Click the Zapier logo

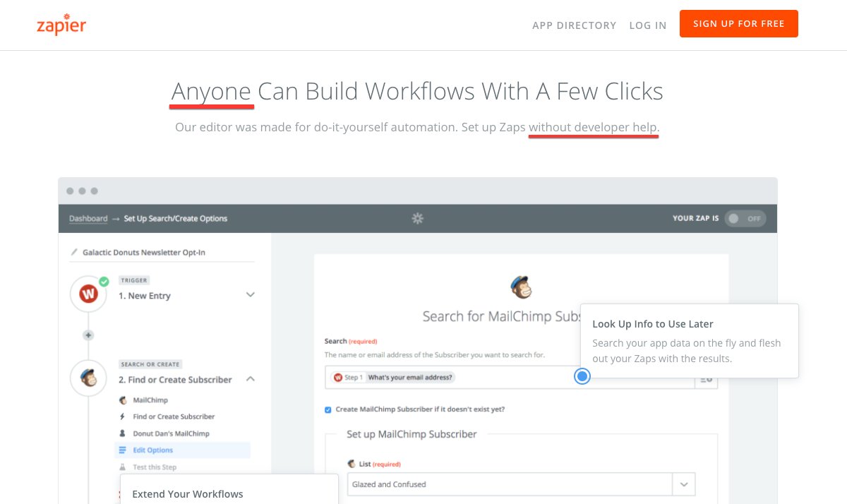(61, 25)
